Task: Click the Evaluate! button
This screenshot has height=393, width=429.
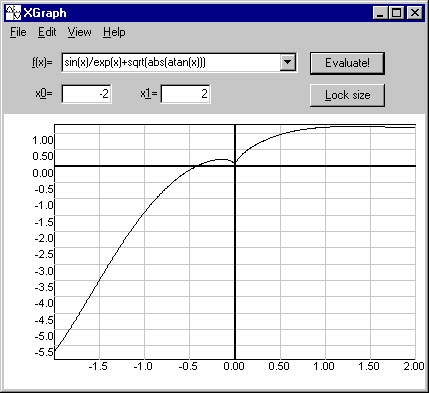Action: (347, 63)
